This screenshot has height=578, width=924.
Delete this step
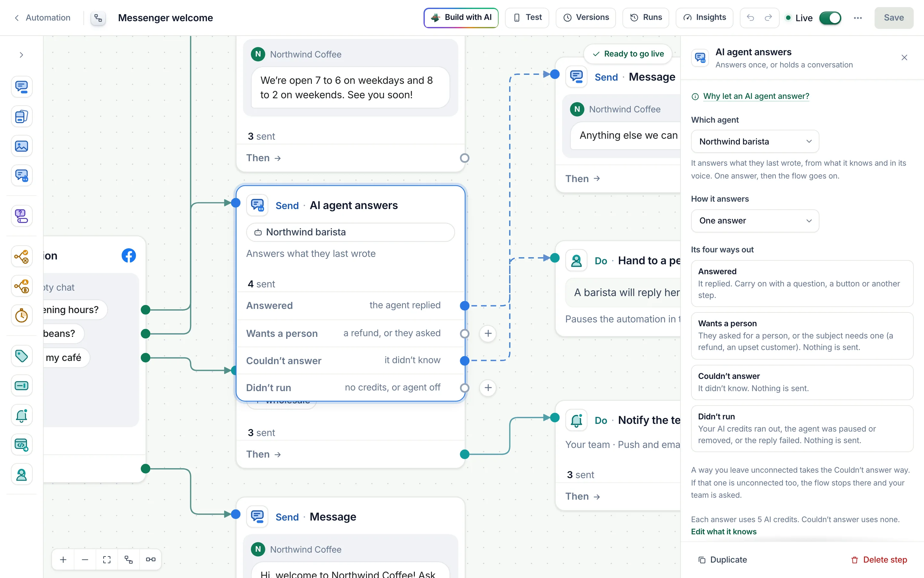879,560
